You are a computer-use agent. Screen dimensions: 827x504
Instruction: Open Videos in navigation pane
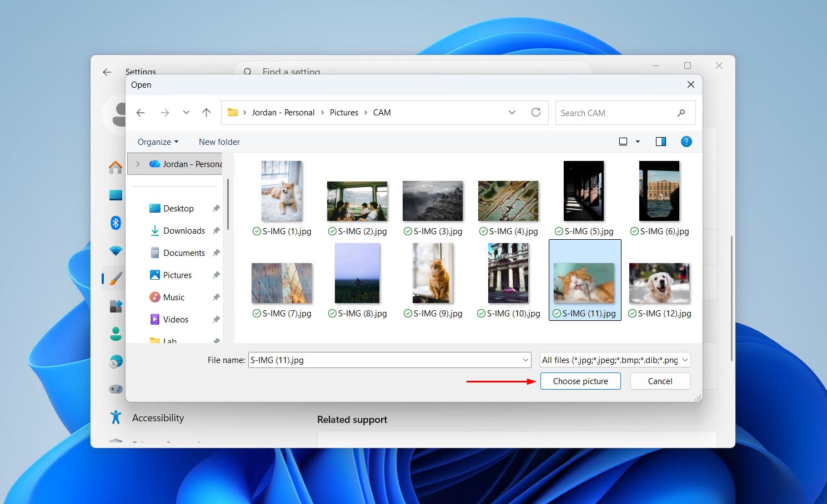click(x=169, y=320)
